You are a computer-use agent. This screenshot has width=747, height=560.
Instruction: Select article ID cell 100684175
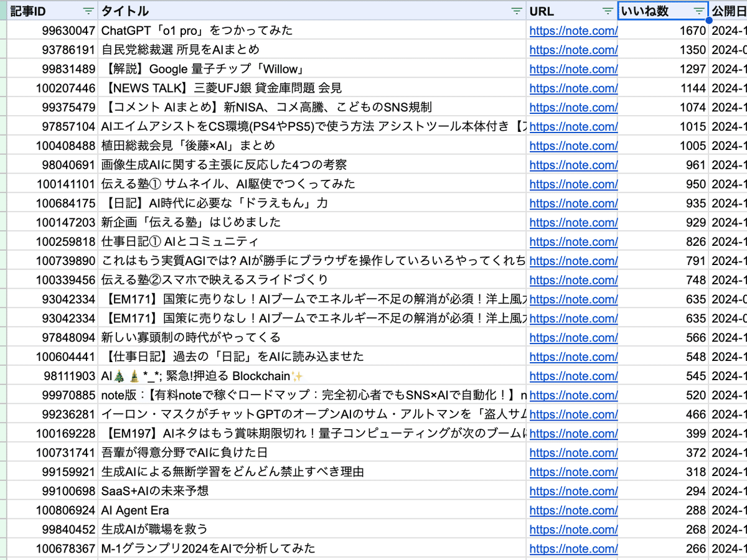[52, 203]
